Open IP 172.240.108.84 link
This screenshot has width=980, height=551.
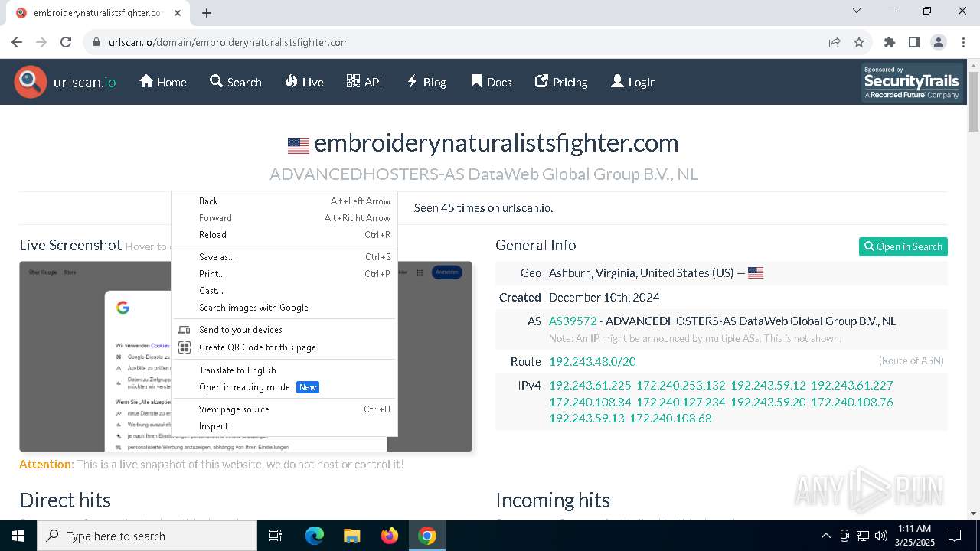(x=590, y=402)
